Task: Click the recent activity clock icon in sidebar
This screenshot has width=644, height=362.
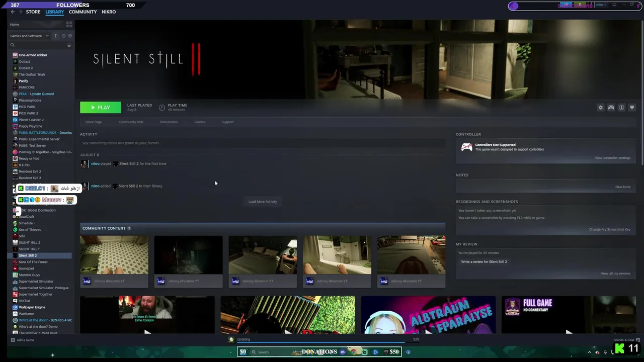Action: point(63,36)
